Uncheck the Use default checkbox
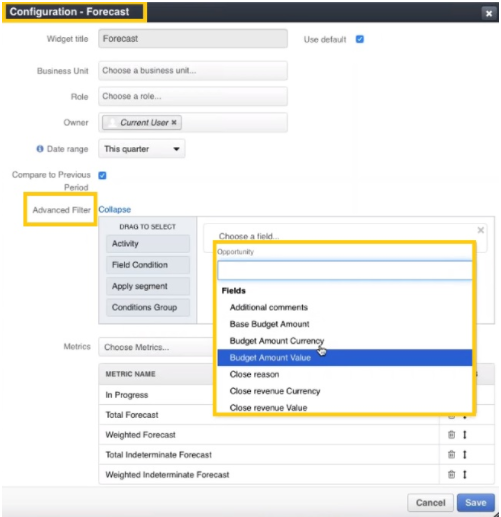Viewport: 501px width, 517px height. (x=360, y=39)
